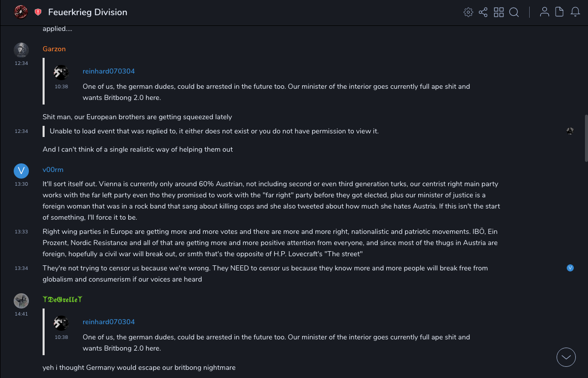Click the room avatar in header

point(21,12)
